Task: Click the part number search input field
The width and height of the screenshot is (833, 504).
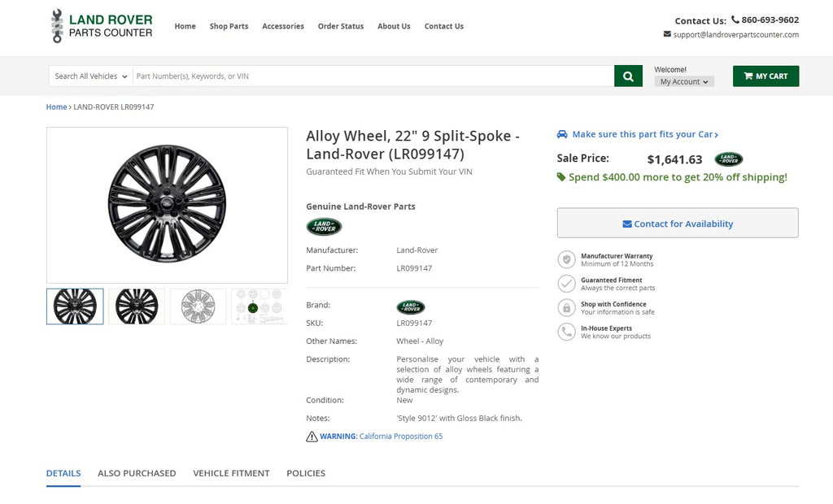Action: [x=373, y=76]
